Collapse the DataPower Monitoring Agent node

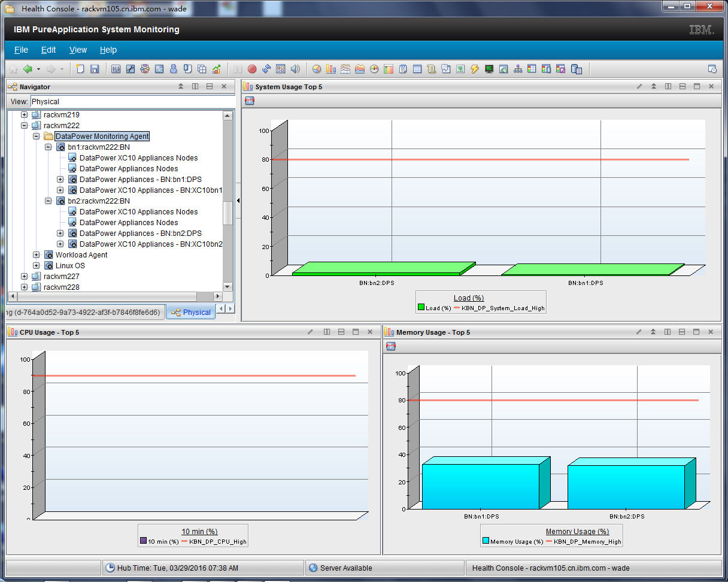click(x=36, y=137)
